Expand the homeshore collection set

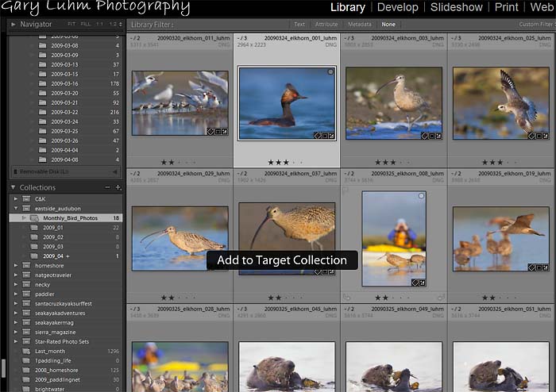(16, 266)
